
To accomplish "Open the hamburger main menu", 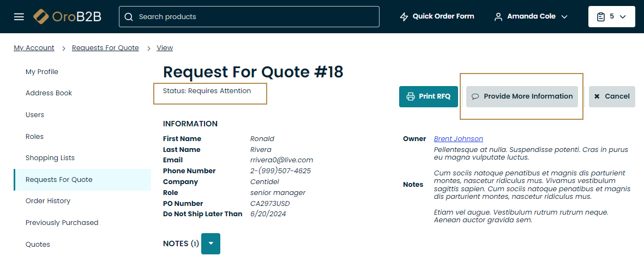I will coord(19,17).
